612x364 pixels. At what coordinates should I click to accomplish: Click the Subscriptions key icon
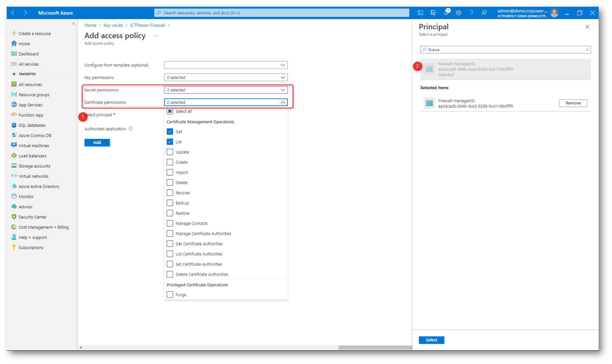click(14, 247)
